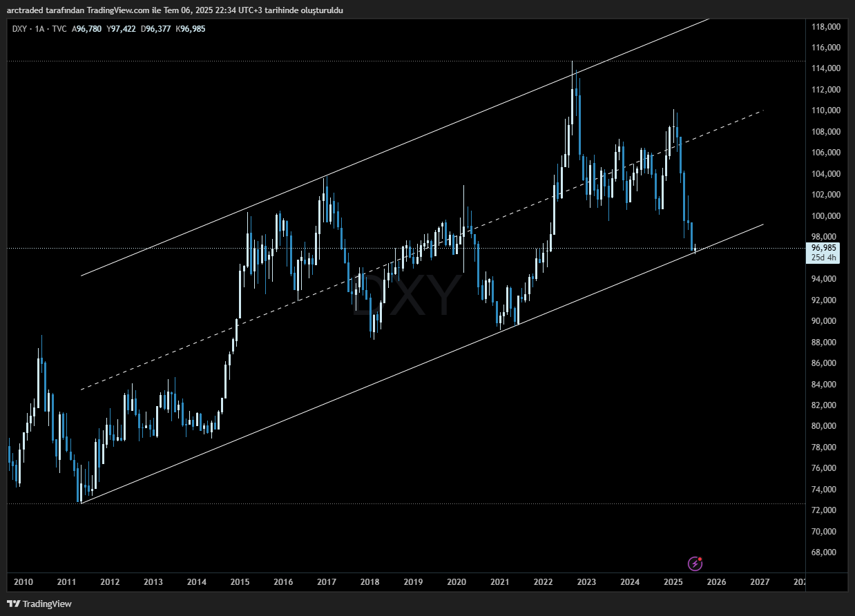
Task: Click the 72,000 price axis label
Action: point(825,510)
